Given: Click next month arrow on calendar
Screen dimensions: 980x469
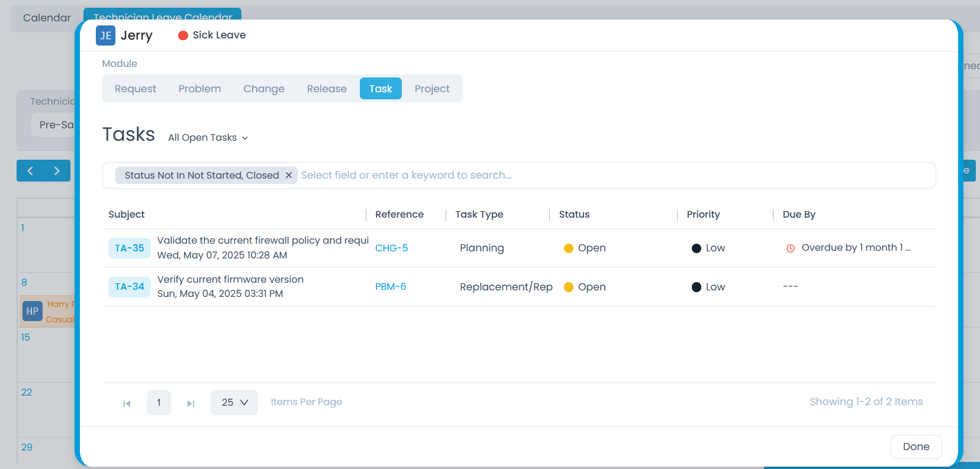Looking at the screenshot, I should [x=57, y=171].
